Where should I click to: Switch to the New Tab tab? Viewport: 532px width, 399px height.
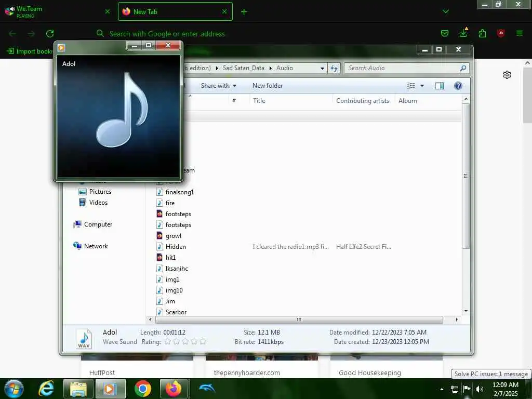point(175,11)
